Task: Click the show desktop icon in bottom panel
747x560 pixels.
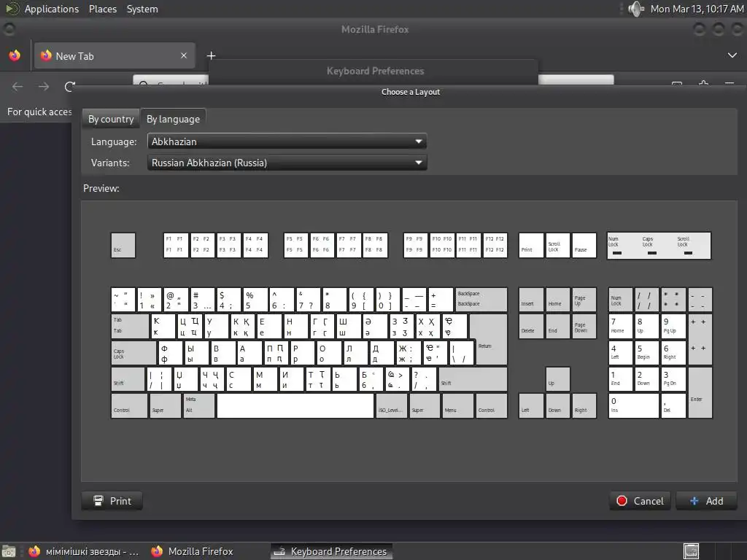Action: tap(9, 551)
